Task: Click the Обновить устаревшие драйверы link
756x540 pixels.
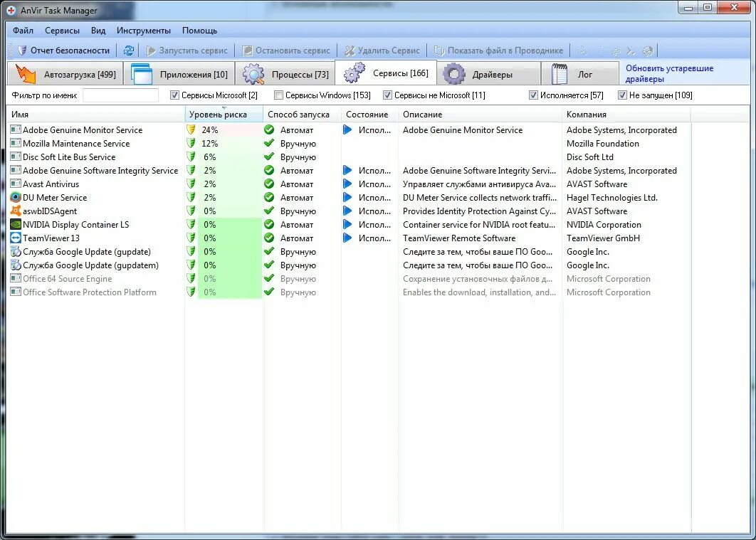Action: (669, 74)
